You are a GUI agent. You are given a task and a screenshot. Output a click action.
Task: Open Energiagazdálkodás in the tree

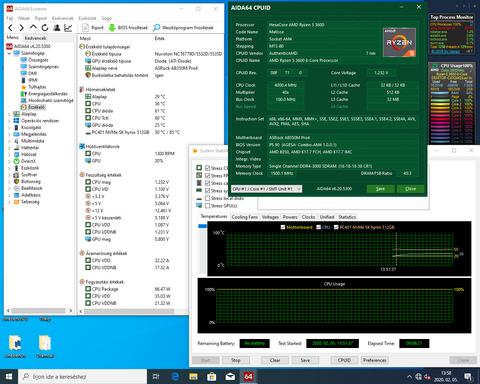(44, 94)
